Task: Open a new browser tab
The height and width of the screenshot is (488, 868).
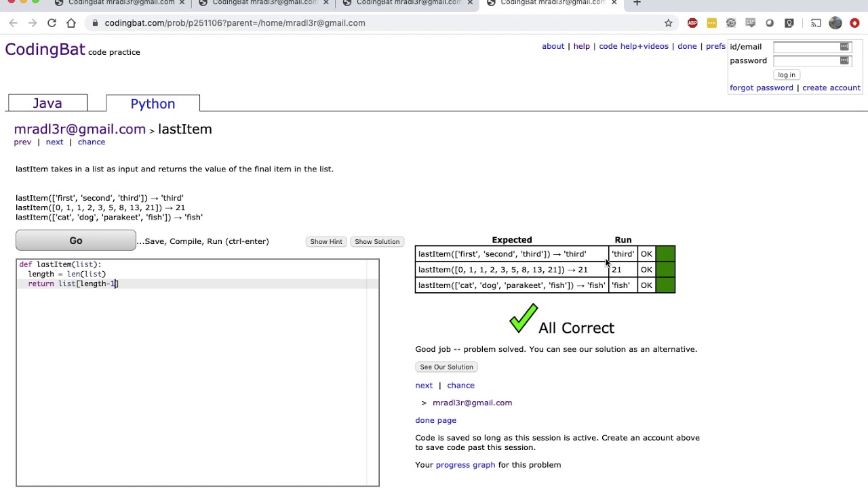Action: coord(637,3)
